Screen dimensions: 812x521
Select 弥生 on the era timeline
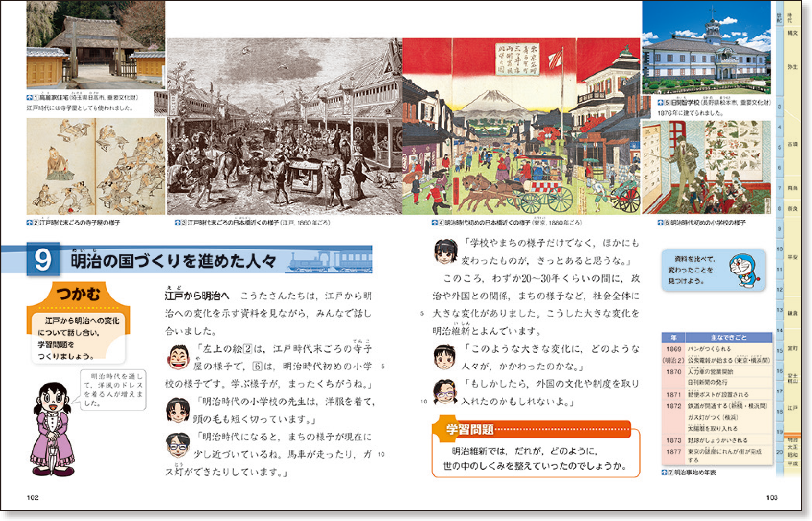tap(792, 67)
